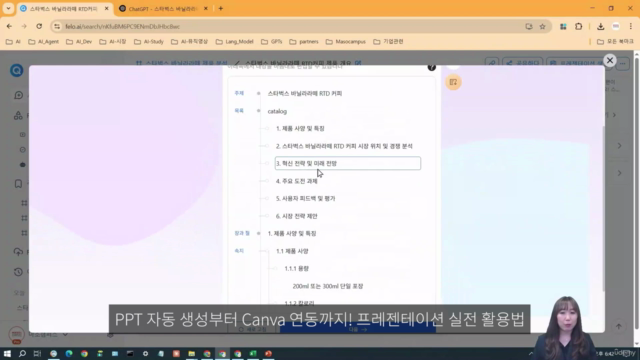Image resolution: width=640 pixels, height=360 pixels.
Task: Select item '2. 스타벅스 바닐라라떼 RTD 커피 시장 위치'
Action: point(344,146)
